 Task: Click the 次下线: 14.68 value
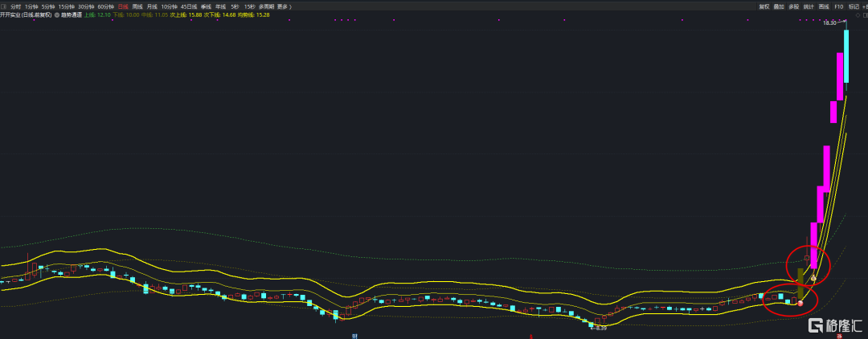click(x=220, y=15)
